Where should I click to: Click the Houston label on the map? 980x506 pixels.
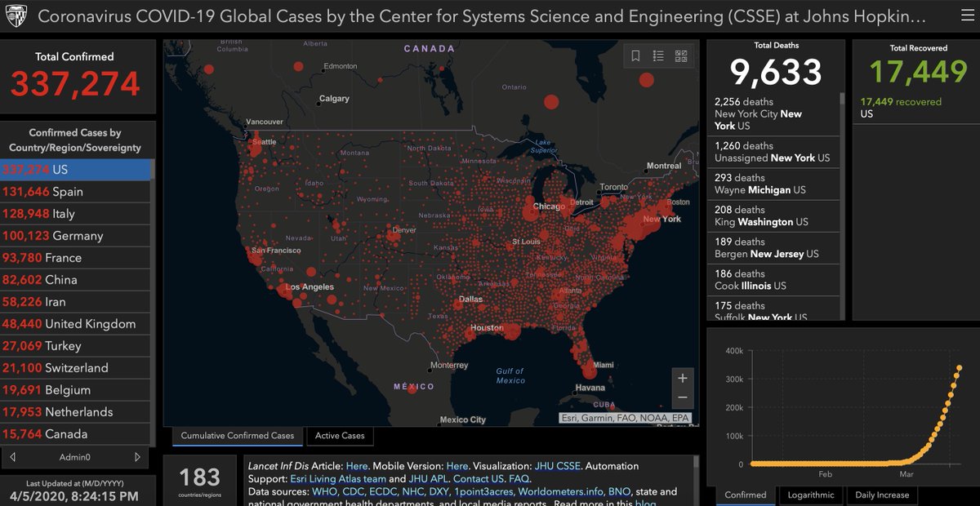[487, 328]
